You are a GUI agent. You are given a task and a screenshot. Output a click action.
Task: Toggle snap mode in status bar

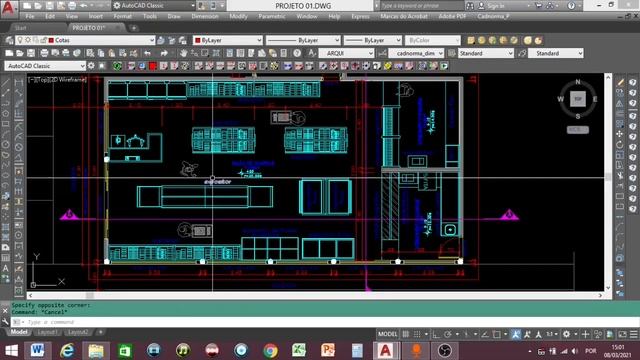(x=417, y=334)
